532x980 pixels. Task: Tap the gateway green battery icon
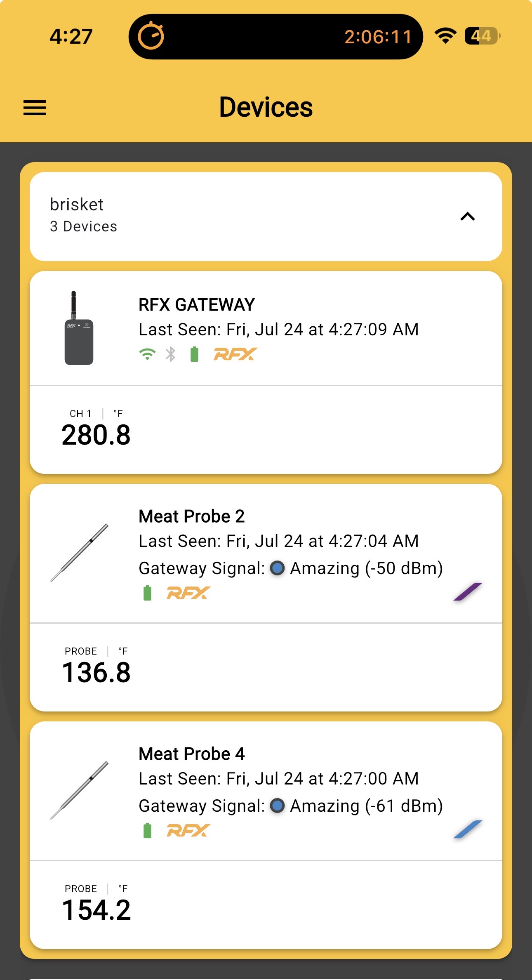pyautogui.click(x=194, y=354)
